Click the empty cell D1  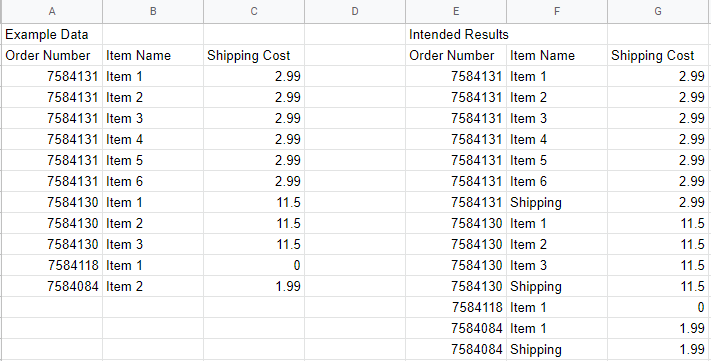tap(355, 34)
